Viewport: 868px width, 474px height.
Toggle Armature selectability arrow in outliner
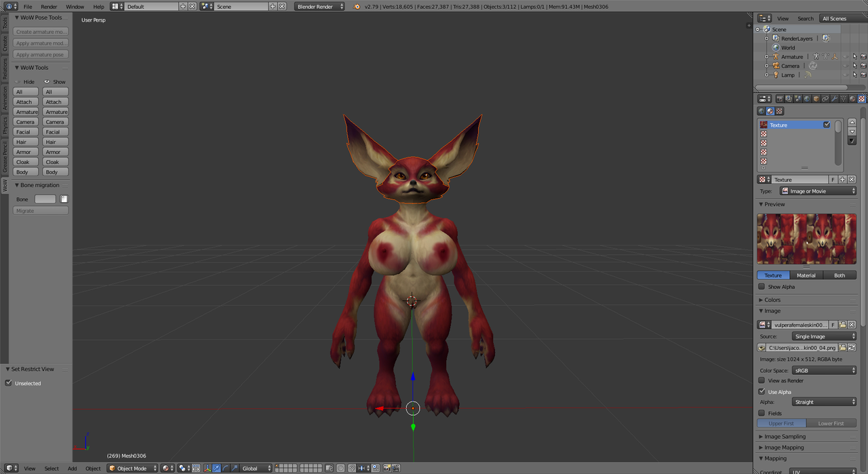point(854,57)
